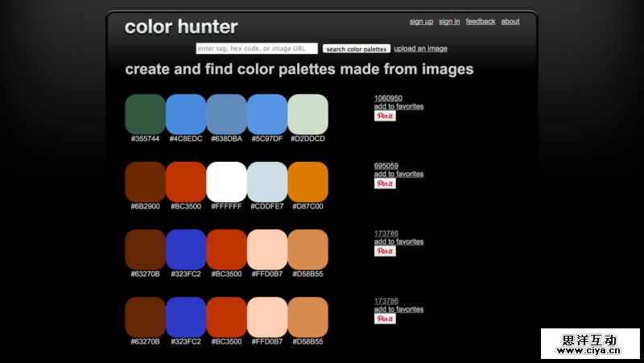This screenshot has height=363, width=644.
Task: Select the #5C97DF blue swatch
Action: coord(267,114)
